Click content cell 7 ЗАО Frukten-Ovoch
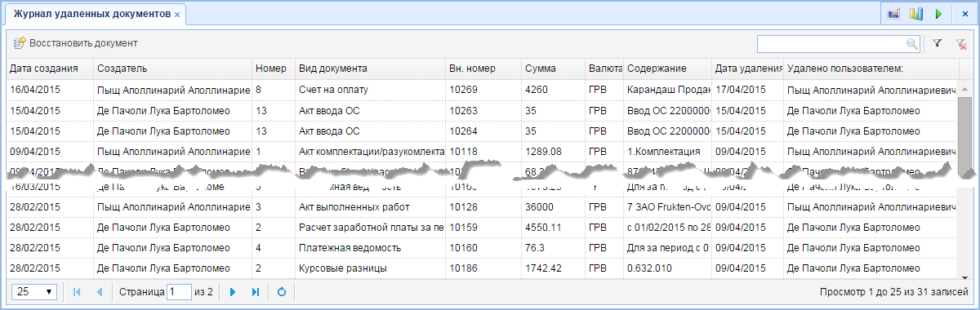Screen dimensions: 980x310 click(667, 206)
